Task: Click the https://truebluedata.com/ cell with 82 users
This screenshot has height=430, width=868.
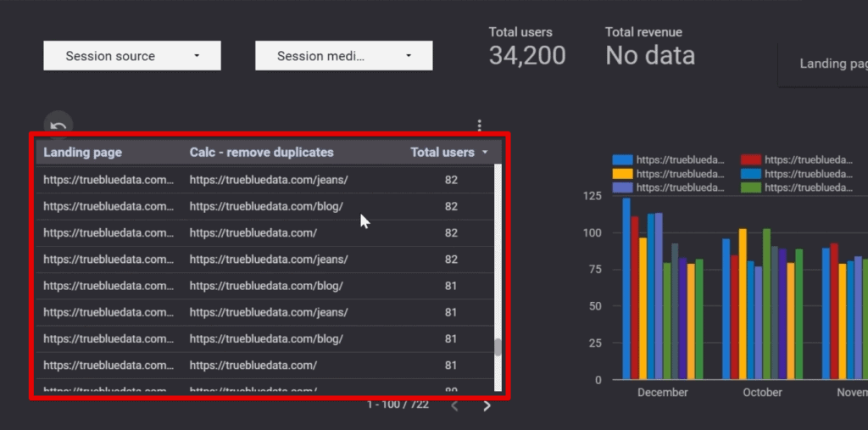Action: pyautogui.click(x=253, y=232)
